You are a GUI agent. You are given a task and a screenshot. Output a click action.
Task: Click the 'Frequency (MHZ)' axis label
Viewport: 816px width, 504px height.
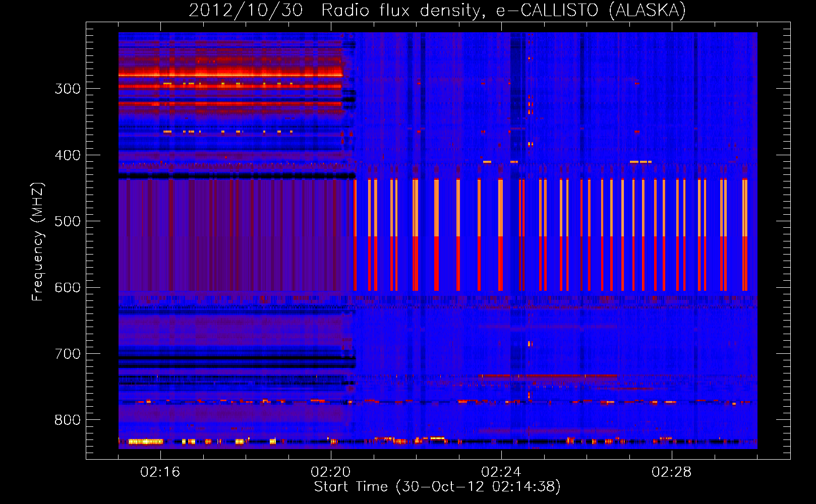coord(38,241)
